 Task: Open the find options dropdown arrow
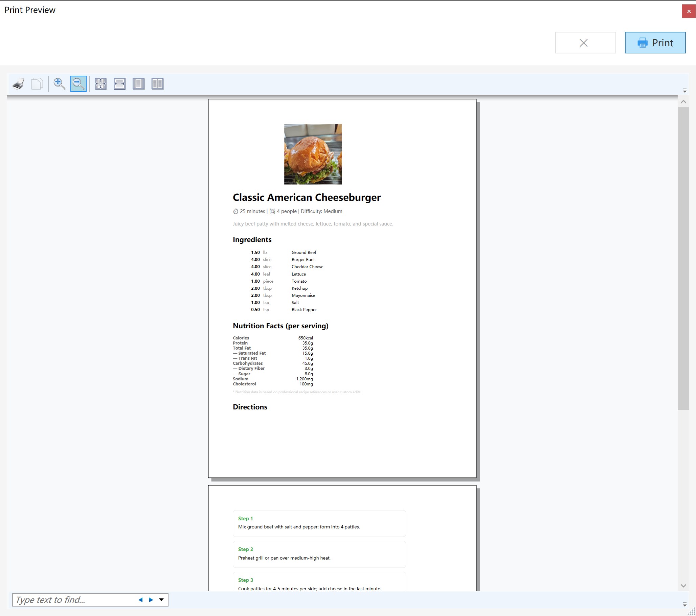161,600
